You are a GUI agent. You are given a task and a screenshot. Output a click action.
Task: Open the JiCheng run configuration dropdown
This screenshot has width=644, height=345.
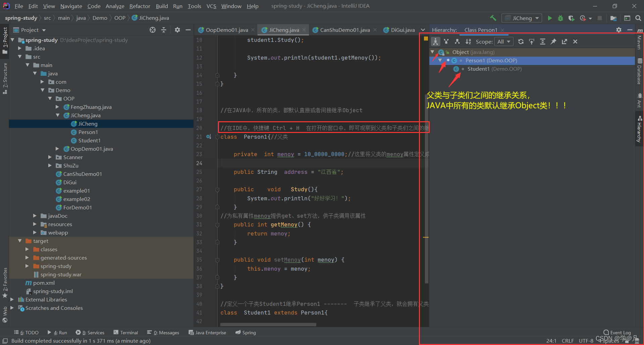[x=522, y=18]
